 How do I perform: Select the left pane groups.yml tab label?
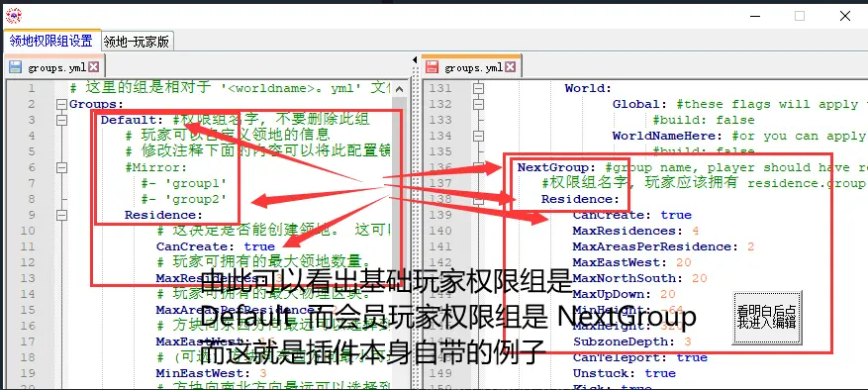point(57,68)
